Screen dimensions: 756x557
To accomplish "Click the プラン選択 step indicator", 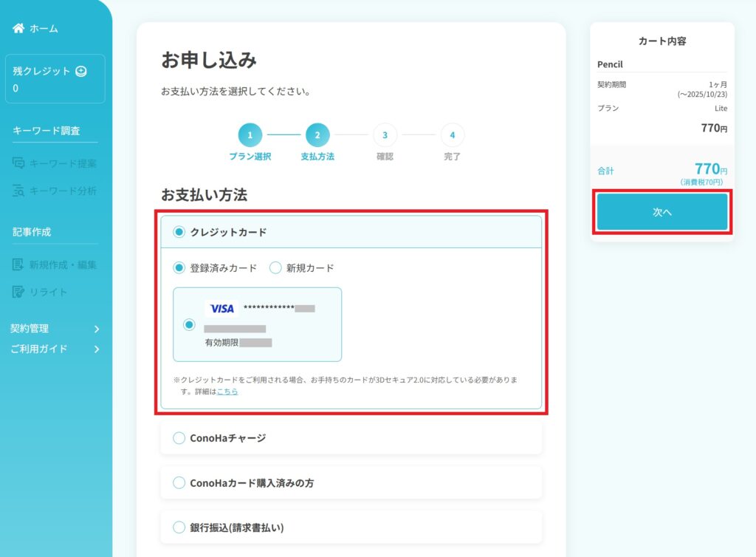I will (x=250, y=135).
